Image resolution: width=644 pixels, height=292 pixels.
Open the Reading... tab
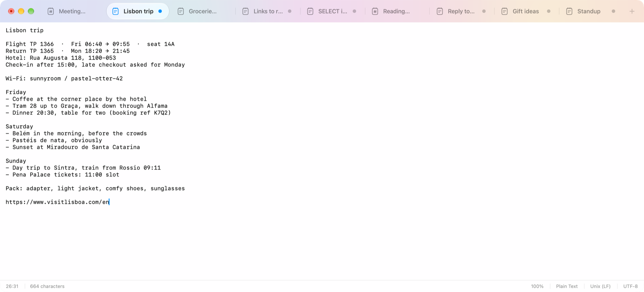[397, 11]
